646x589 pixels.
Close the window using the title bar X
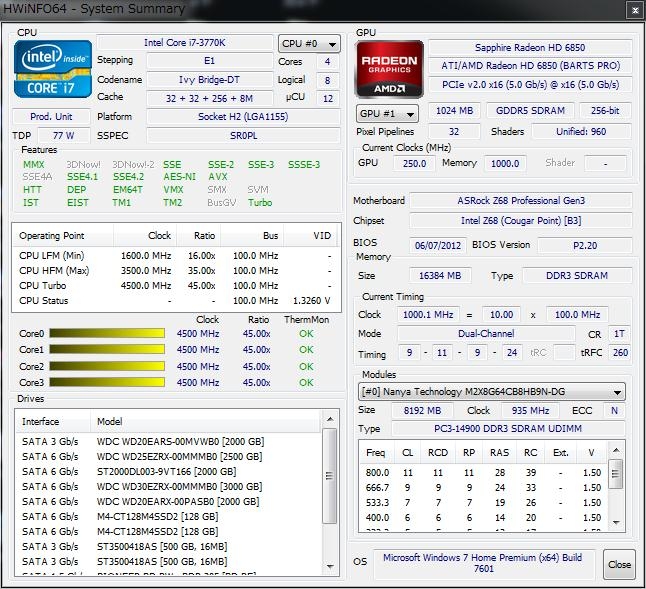(632, 10)
